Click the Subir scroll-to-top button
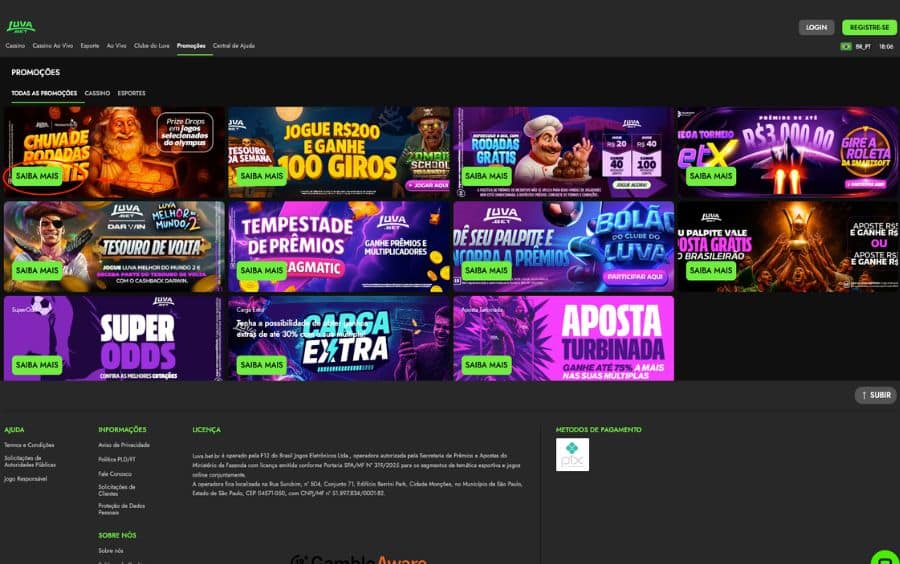 tap(875, 395)
